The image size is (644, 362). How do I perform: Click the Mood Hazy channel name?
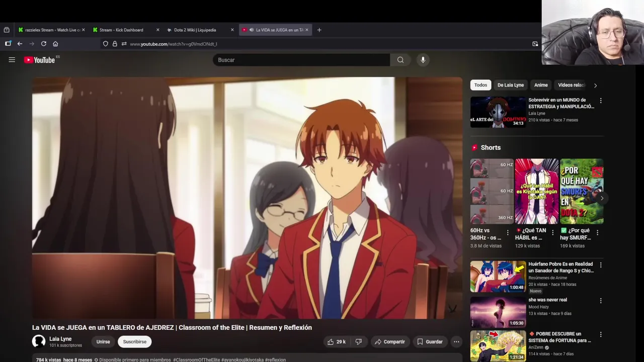tap(538, 307)
